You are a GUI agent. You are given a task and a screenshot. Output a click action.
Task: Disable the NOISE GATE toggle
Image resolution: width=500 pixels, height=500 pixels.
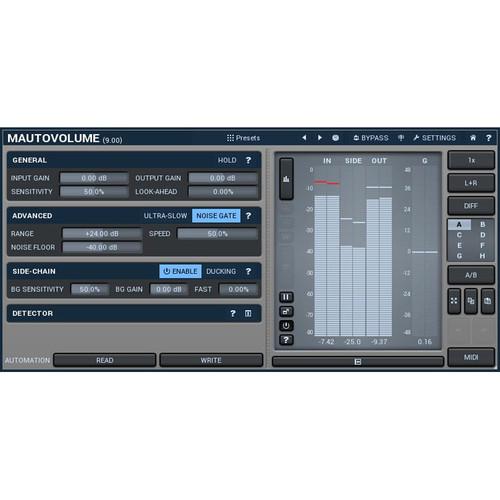216,216
